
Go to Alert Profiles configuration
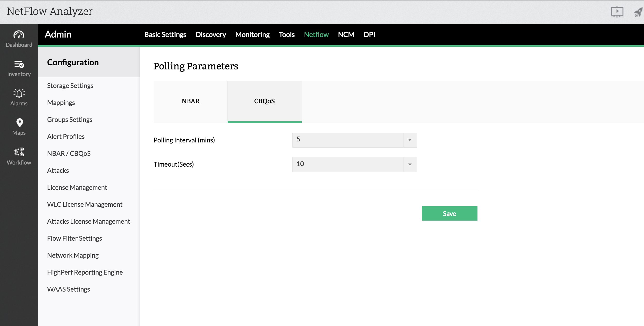point(66,137)
